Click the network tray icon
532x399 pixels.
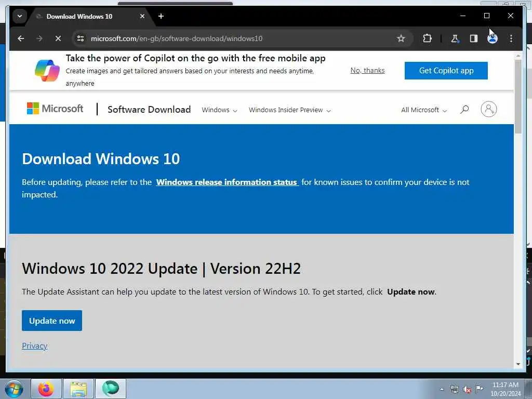tap(455, 389)
